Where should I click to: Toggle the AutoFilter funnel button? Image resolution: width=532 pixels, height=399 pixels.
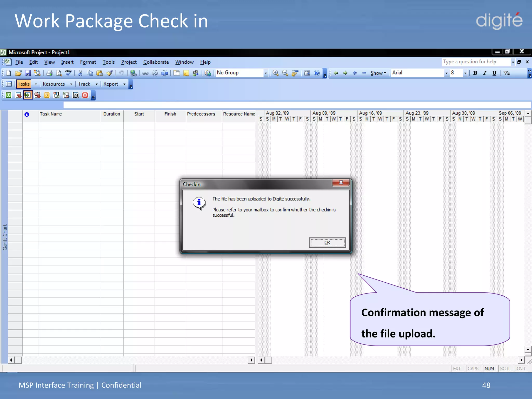pos(507,73)
